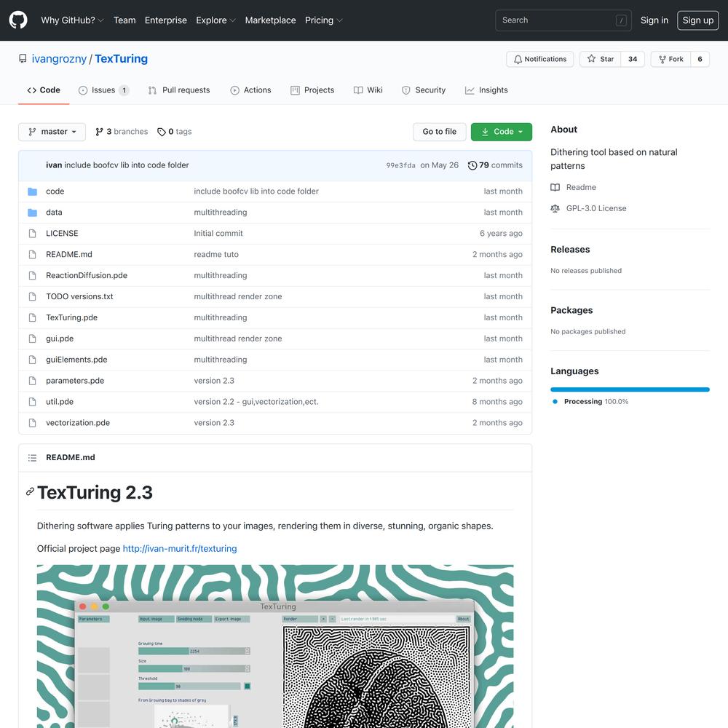
Task: Open the Releases section heading
Action: [x=570, y=249]
